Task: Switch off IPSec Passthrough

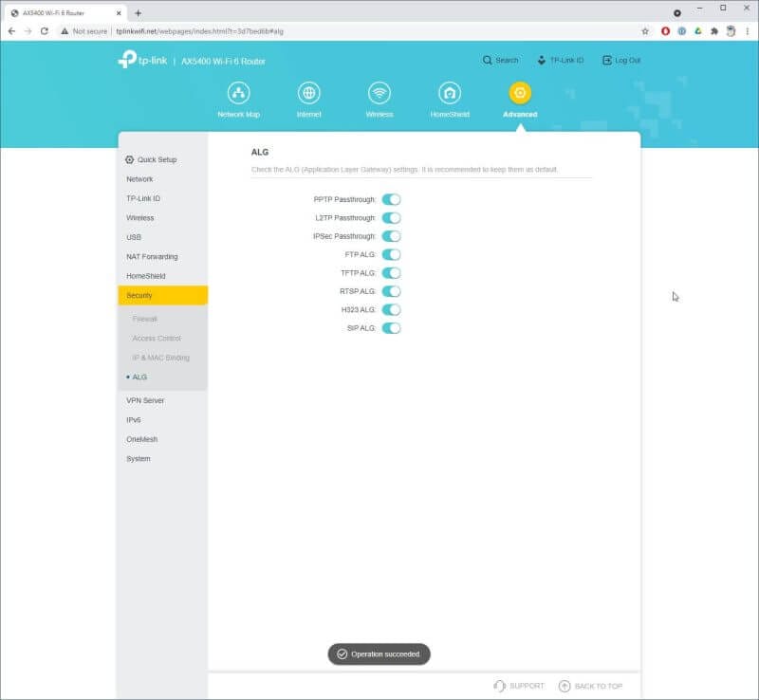Action: coord(391,236)
